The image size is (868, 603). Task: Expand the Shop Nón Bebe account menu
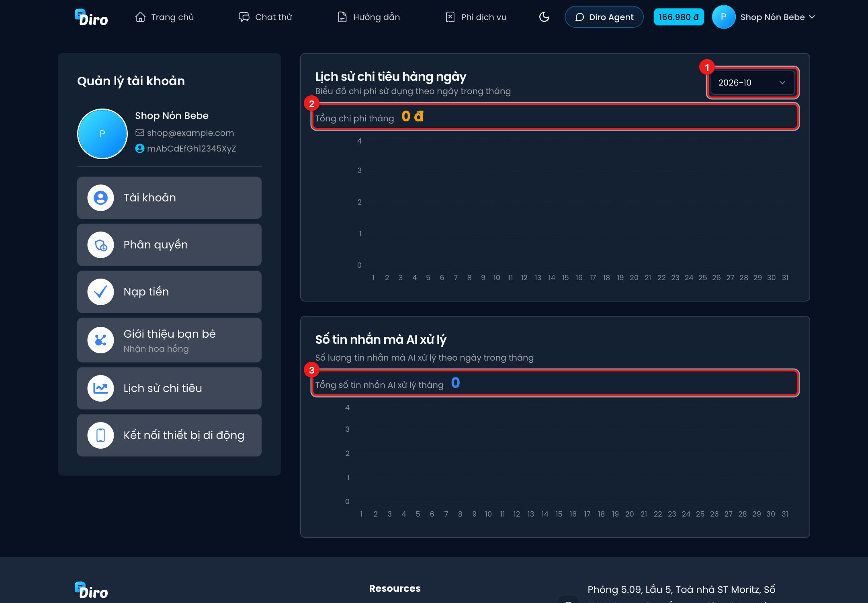pyautogui.click(x=778, y=17)
